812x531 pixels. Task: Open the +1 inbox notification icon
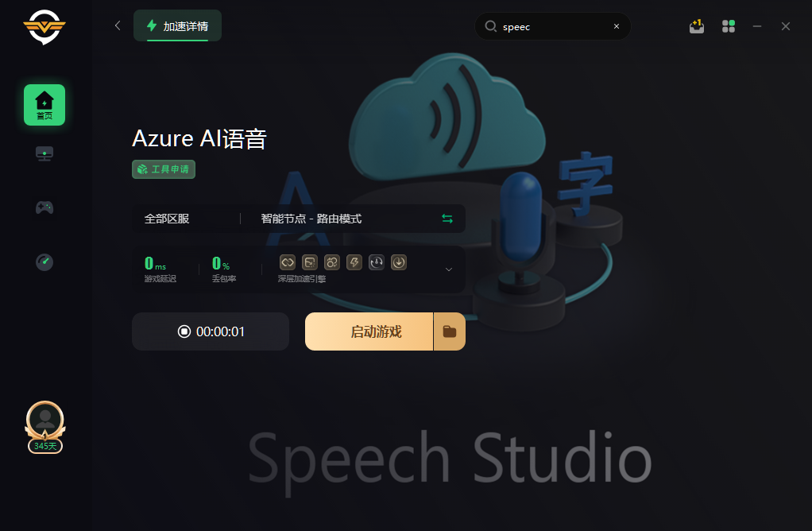coord(697,26)
